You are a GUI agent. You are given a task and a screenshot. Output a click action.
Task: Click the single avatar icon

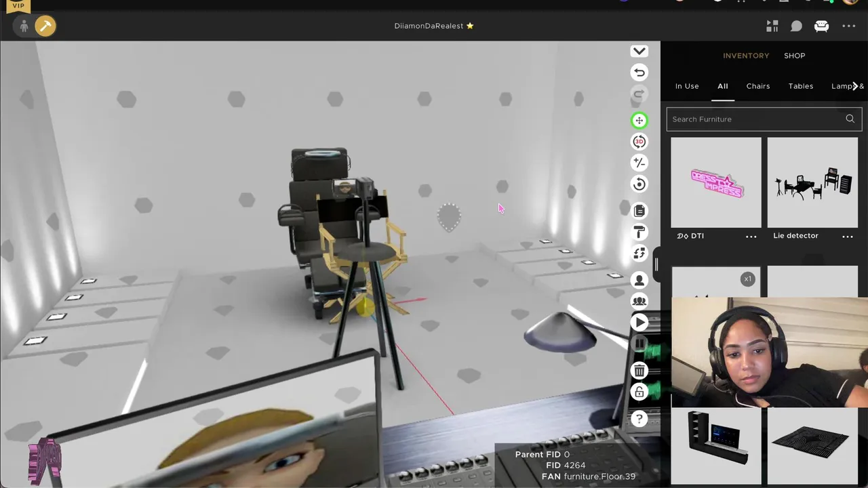(x=639, y=280)
